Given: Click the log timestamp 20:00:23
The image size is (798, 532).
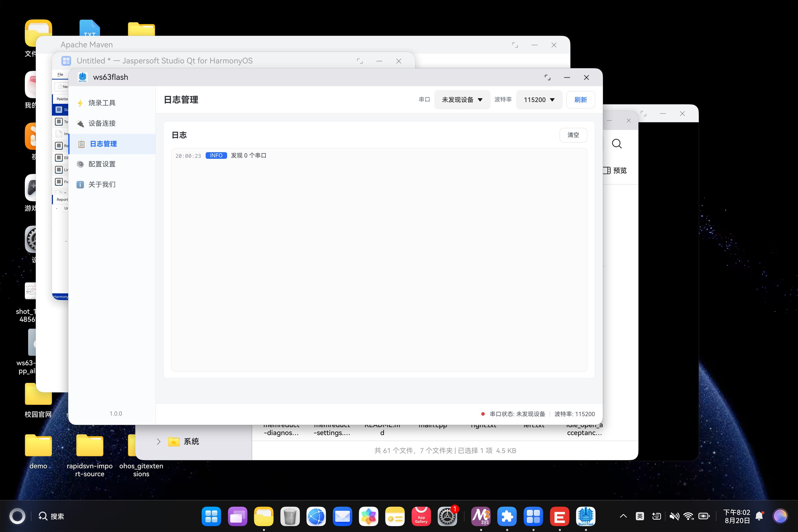Looking at the screenshot, I should coord(188,156).
